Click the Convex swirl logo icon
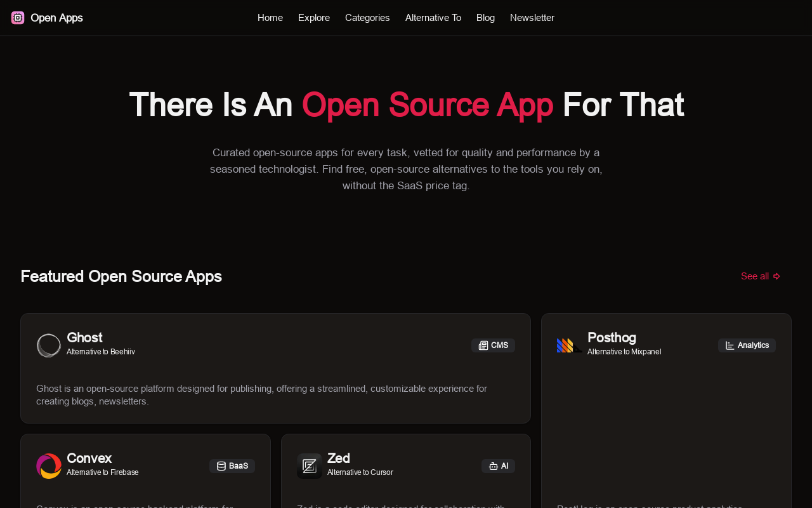Image resolution: width=812 pixels, height=508 pixels. coord(49,466)
